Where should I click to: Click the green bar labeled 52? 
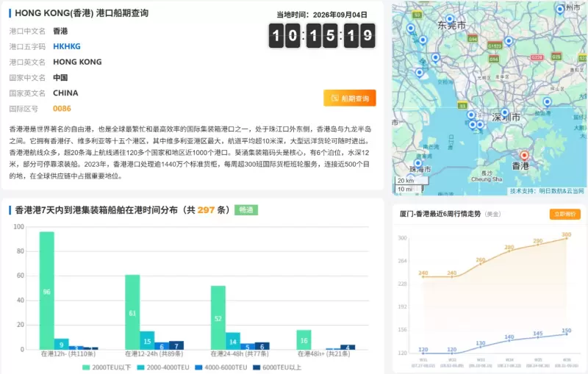click(x=218, y=317)
